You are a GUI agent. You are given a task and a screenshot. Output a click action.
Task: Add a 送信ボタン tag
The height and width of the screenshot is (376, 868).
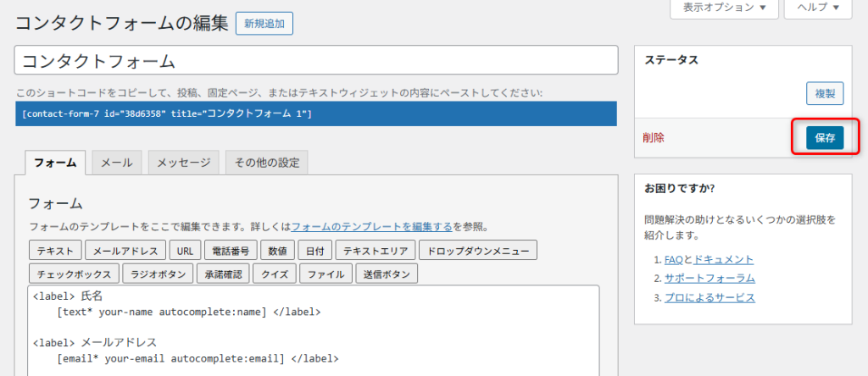click(x=387, y=274)
